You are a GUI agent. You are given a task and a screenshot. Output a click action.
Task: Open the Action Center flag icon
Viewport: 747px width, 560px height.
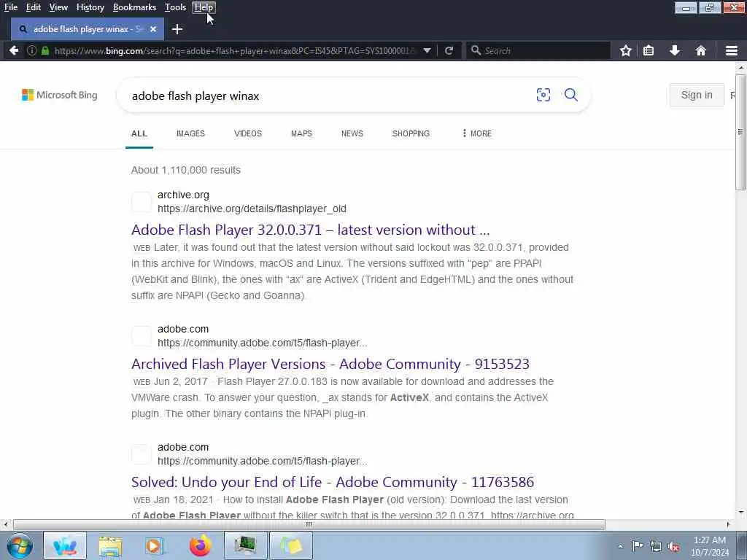point(638,546)
